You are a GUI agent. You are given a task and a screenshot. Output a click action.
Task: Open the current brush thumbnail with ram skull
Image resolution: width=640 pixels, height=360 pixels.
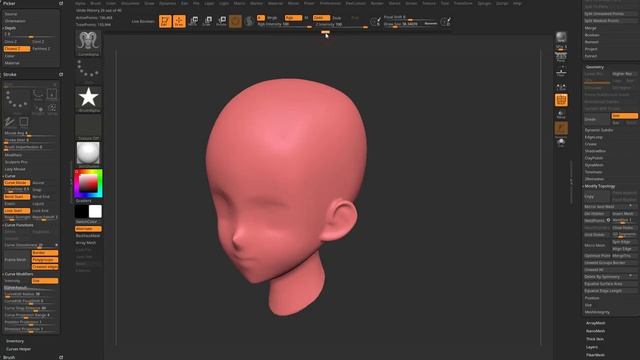pyautogui.click(x=88, y=43)
